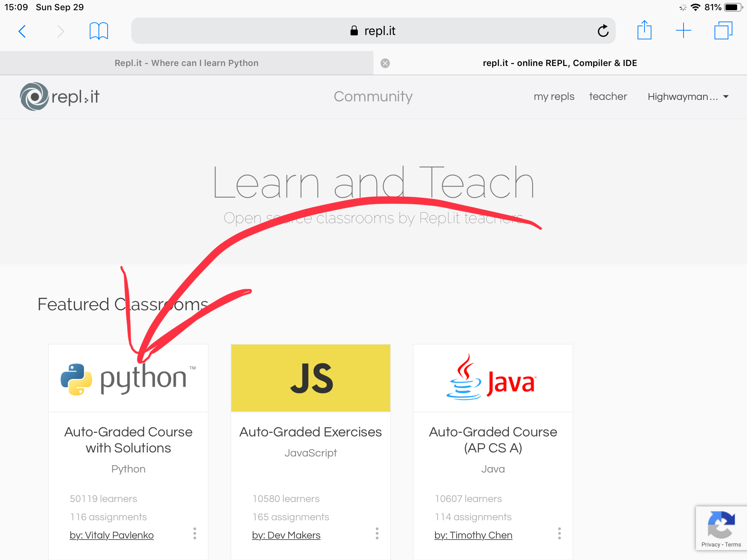This screenshot has height=560, width=747.
Task: Open three-dot menu on JavaScript card
Action: (x=377, y=533)
